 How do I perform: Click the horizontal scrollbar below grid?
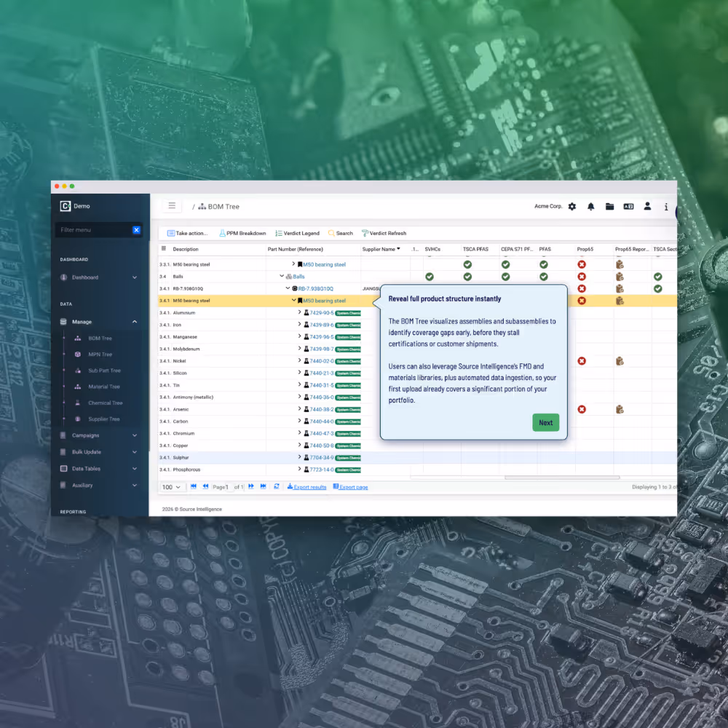tap(562, 478)
